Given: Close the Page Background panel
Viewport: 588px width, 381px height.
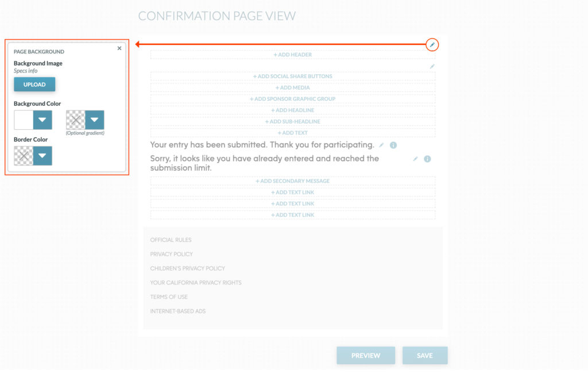Looking at the screenshot, I should click(119, 48).
